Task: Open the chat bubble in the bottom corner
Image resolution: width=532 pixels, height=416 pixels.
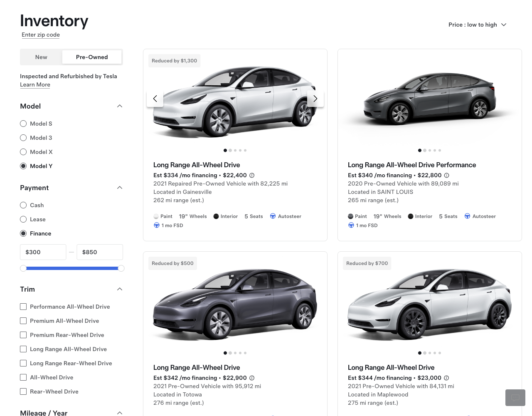Action: click(515, 398)
